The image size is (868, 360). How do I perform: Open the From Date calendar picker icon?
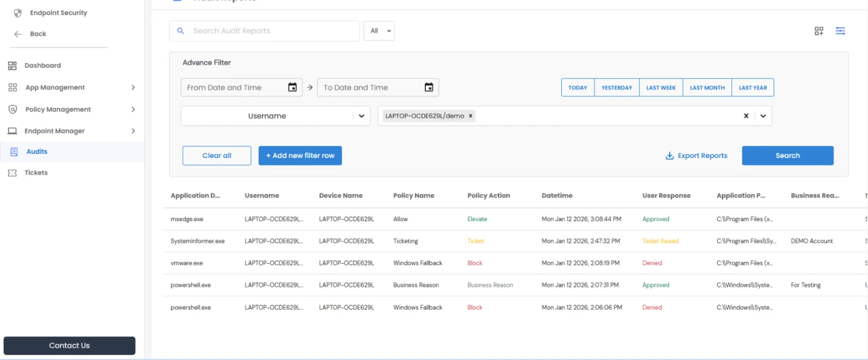click(x=293, y=88)
